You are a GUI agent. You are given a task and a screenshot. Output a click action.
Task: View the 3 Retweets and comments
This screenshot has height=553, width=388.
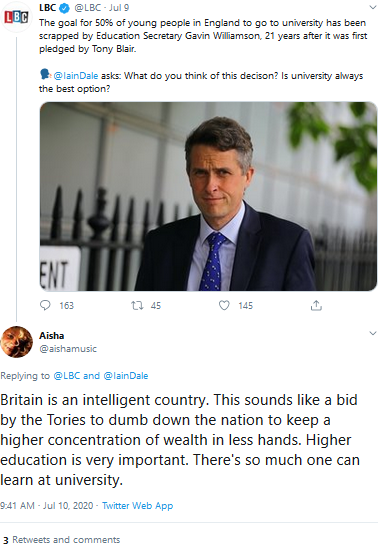(x=61, y=540)
